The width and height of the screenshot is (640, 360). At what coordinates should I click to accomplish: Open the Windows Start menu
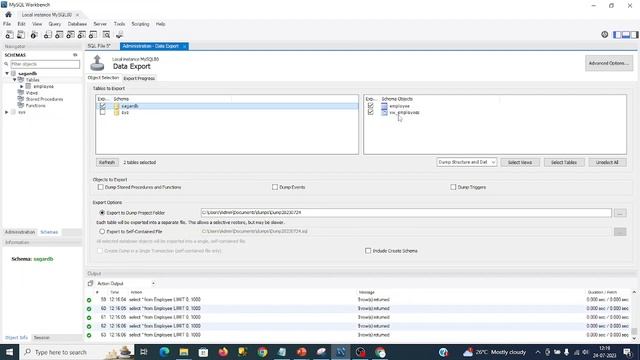pyautogui.click(x=9, y=352)
